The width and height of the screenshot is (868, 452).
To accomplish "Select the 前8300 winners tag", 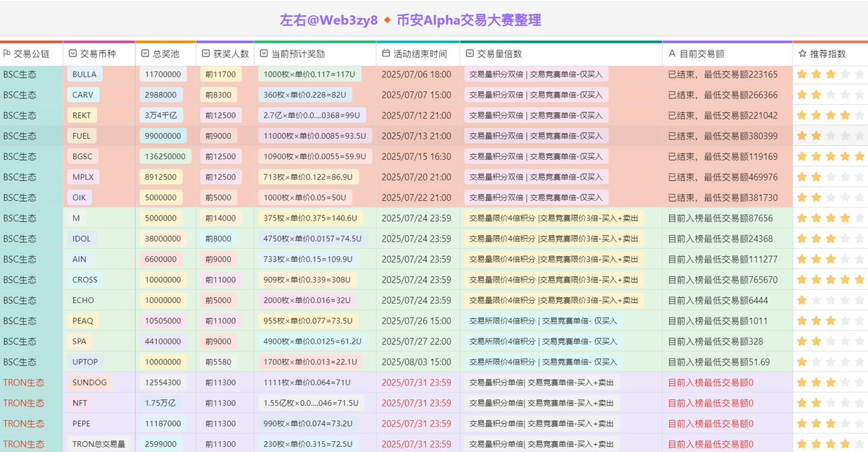I will point(218,95).
